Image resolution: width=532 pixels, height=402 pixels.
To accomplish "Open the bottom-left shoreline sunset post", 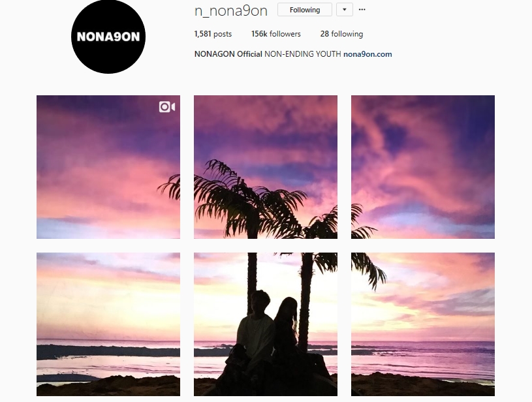I will pyautogui.click(x=108, y=324).
